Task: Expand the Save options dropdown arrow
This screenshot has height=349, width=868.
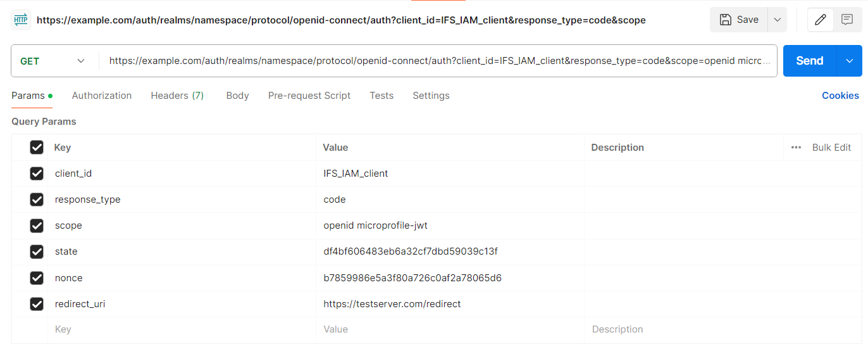Action: point(777,20)
